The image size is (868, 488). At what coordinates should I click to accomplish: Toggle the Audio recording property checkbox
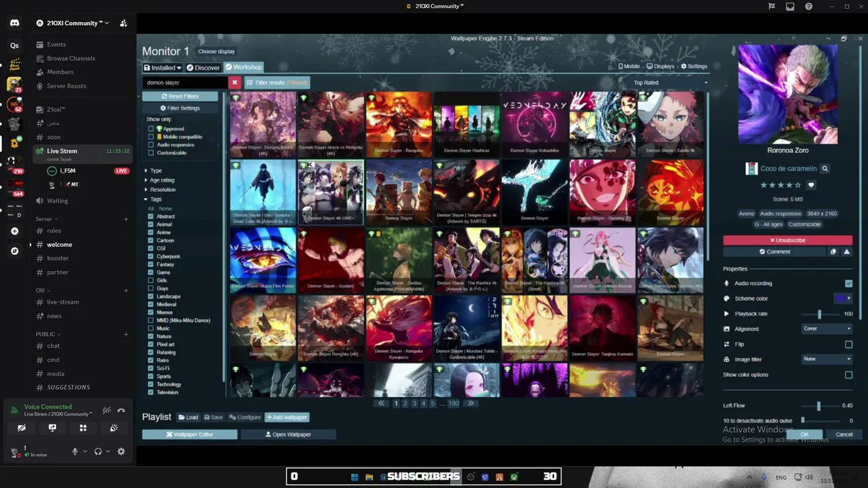click(x=848, y=283)
